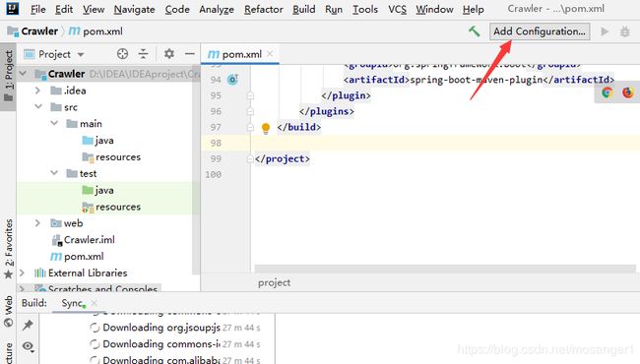The image size is (640, 364).
Task: Expand the web folder
Action: coord(38,223)
